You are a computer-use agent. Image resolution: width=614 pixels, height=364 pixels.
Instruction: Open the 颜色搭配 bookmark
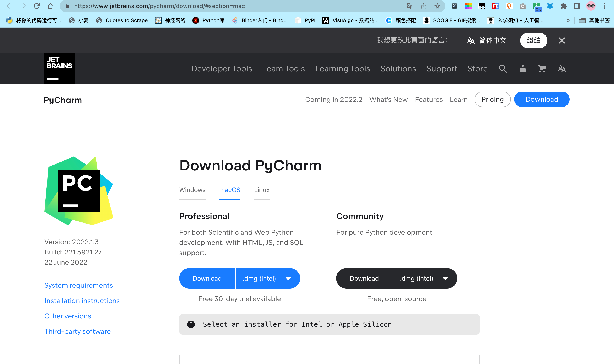click(x=401, y=20)
